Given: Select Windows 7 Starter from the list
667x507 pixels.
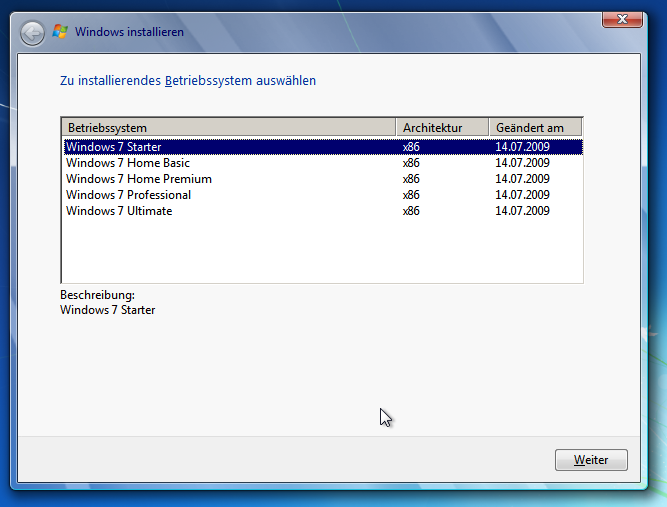Looking at the screenshot, I should point(113,147).
